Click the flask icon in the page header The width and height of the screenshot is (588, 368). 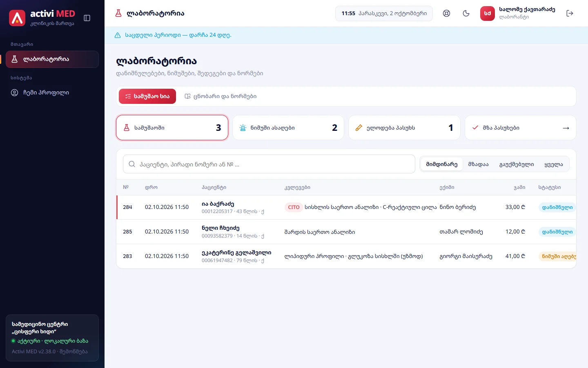pyautogui.click(x=118, y=13)
